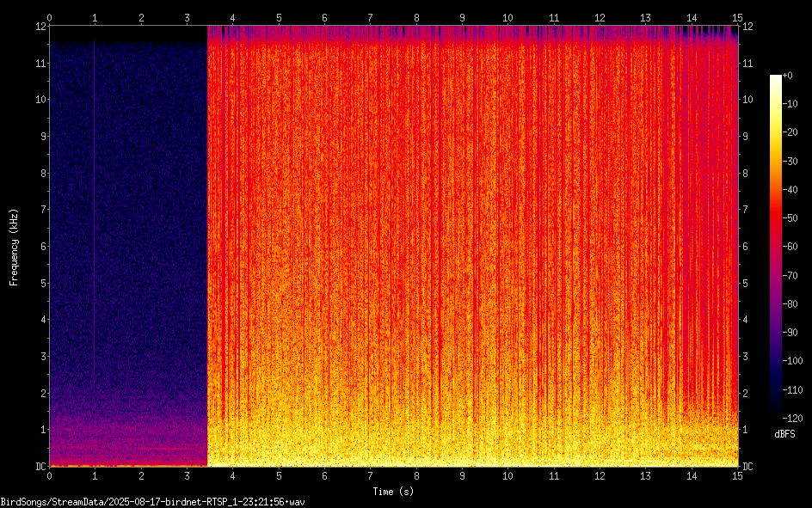Click the '7' tick label on the top time axis
The width and height of the screenshot is (812, 508).
[x=370, y=18]
